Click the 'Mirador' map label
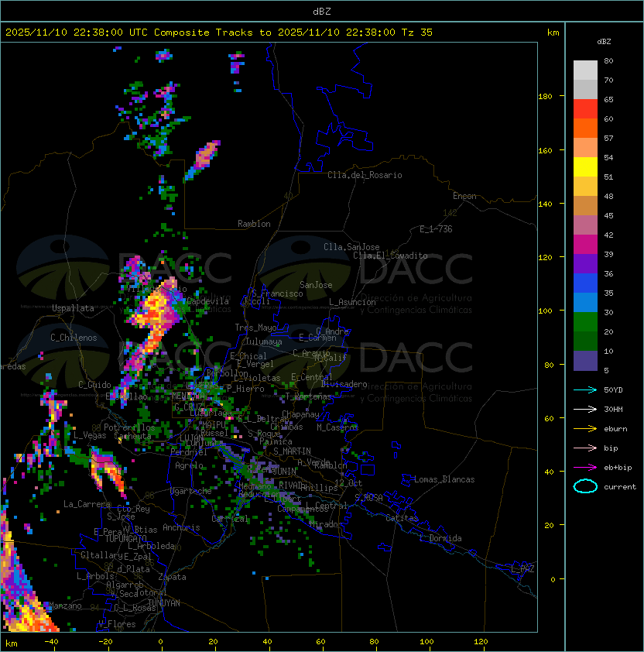This screenshot has height=652, width=644. click(326, 524)
